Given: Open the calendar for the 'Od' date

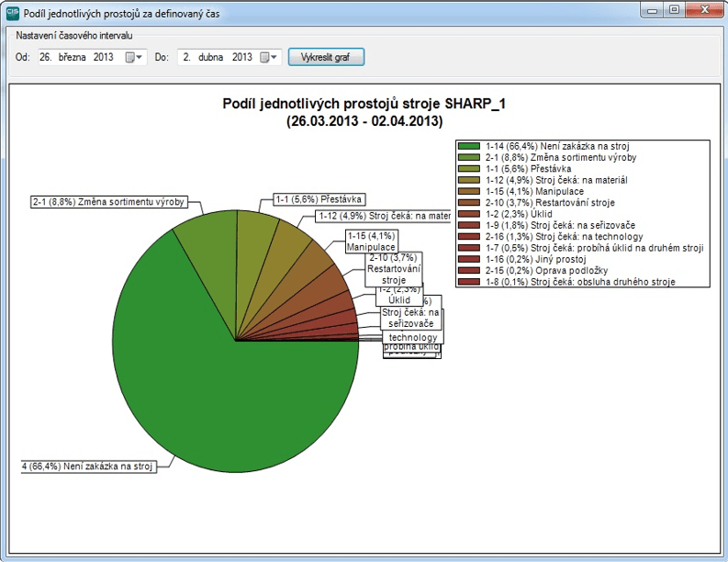Looking at the screenshot, I should click(135, 57).
